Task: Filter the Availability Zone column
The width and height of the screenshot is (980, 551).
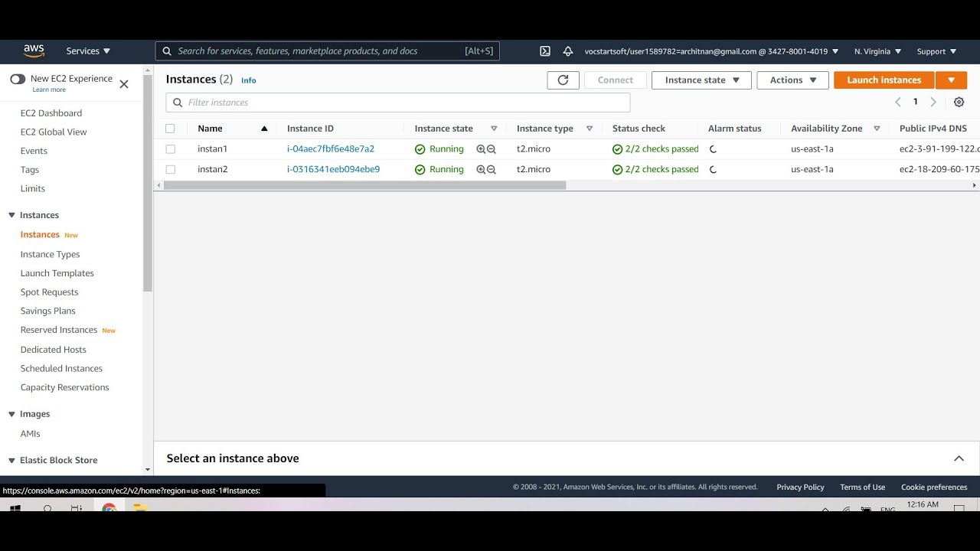Action: click(x=877, y=129)
